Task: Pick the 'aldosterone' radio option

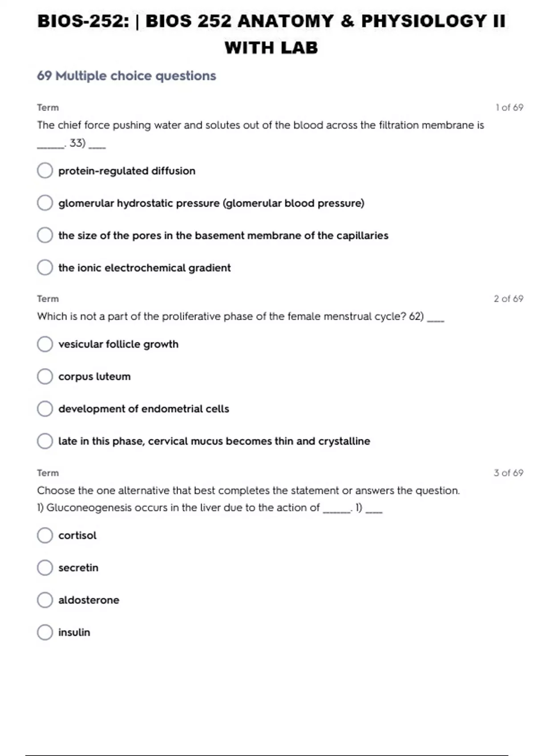Action: pyautogui.click(x=45, y=600)
